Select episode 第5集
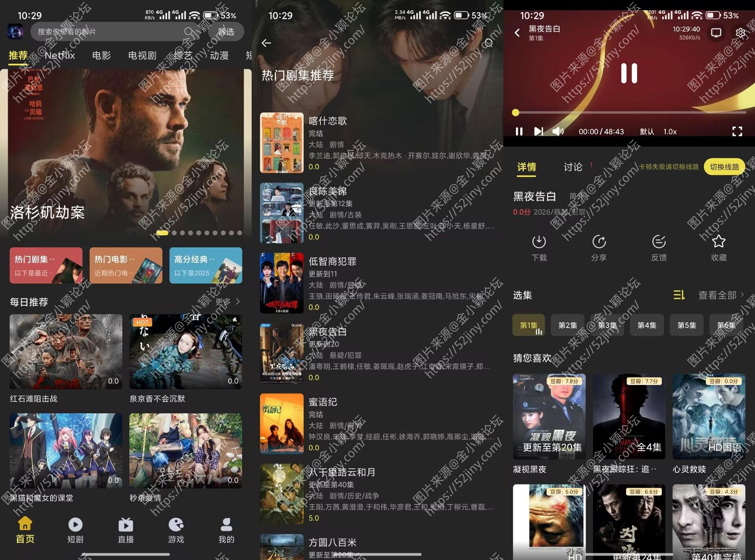 687,325
